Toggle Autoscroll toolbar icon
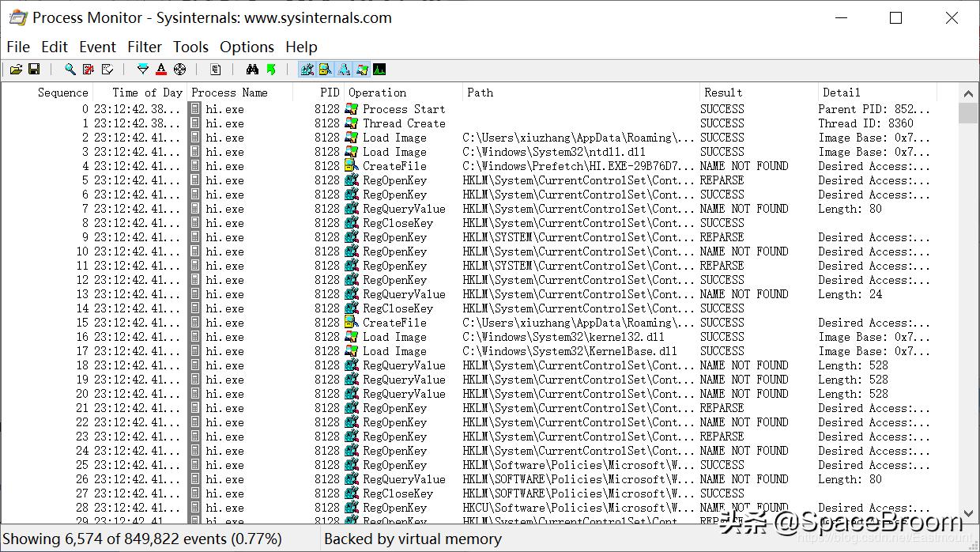Image resolution: width=980 pixels, height=552 pixels. point(89,70)
